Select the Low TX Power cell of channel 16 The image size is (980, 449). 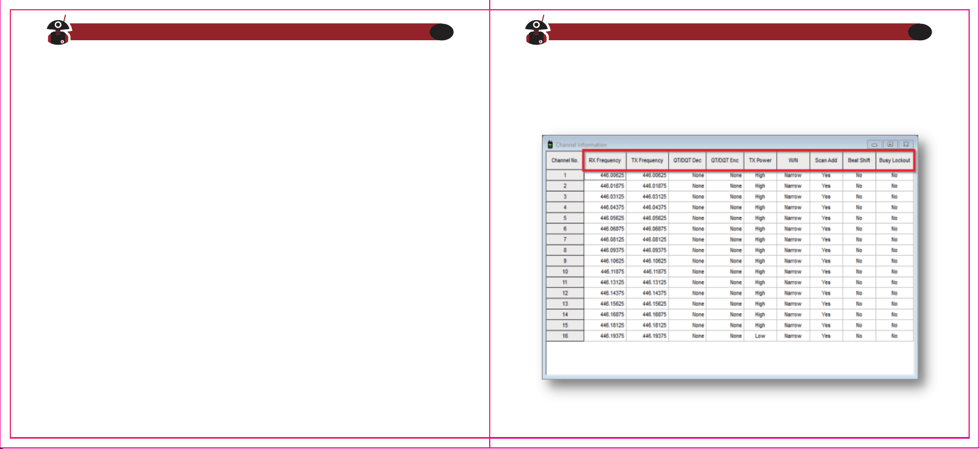(760, 336)
